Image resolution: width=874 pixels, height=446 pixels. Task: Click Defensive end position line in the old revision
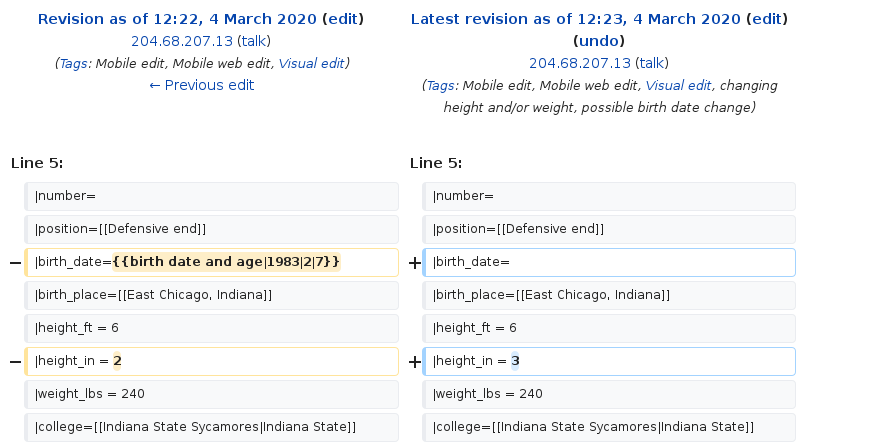pyautogui.click(x=211, y=229)
